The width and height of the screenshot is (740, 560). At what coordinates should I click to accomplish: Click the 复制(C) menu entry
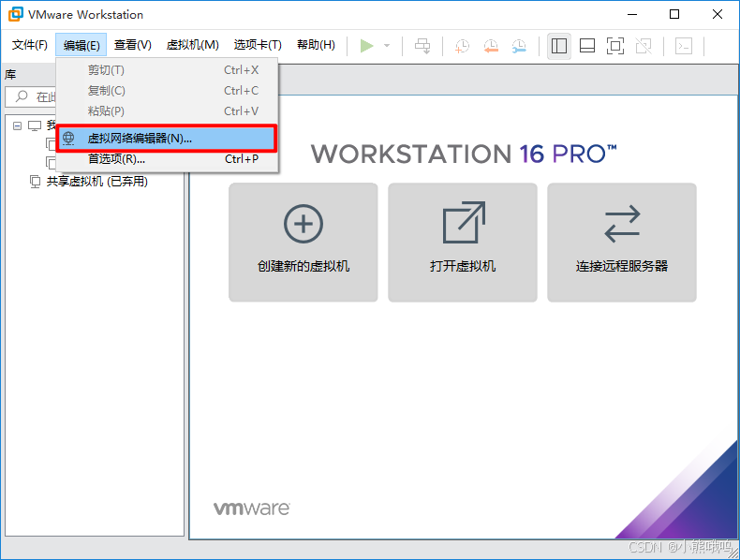[167, 91]
